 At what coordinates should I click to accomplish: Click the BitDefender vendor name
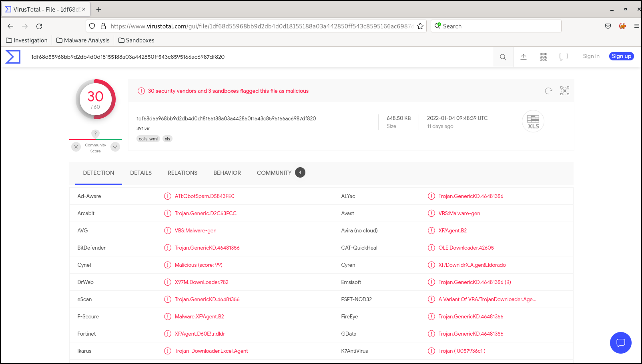pos(91,248)
